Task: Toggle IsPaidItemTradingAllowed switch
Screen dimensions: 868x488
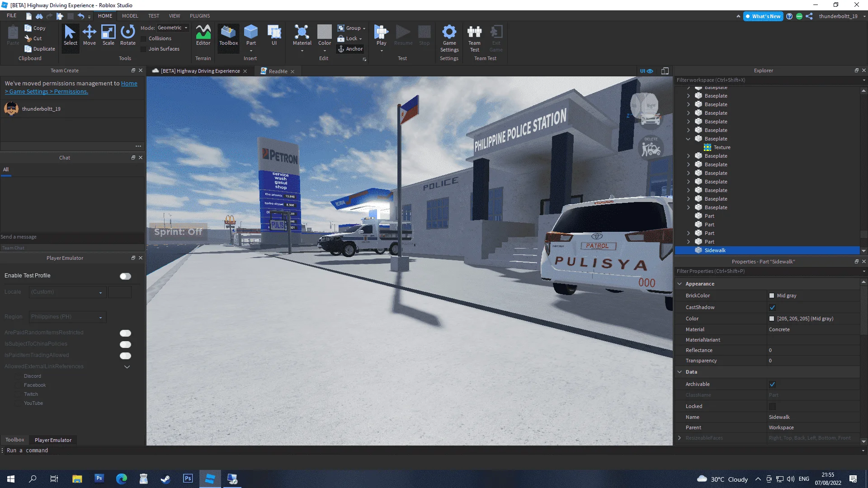Action: [x=125, y=356]
